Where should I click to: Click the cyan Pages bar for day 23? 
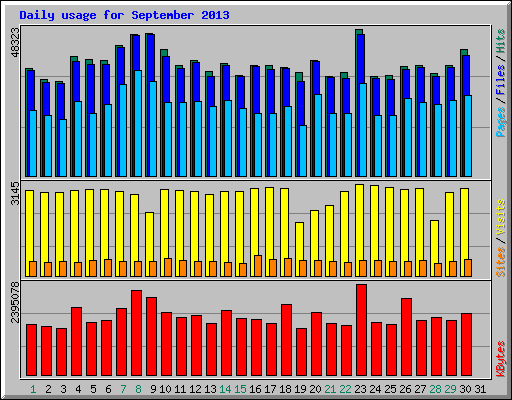click(363, 130)
